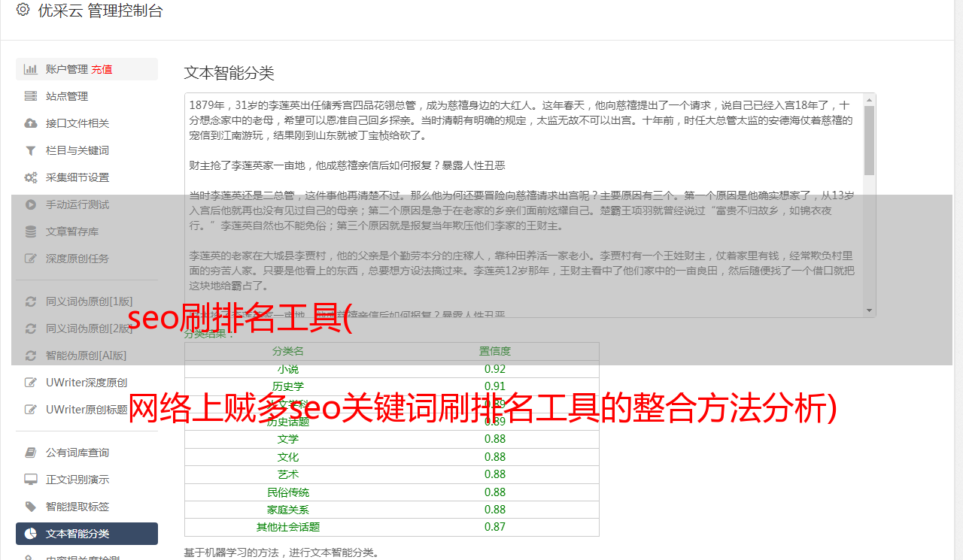Click the 0.91 confidence value
Viewport: 963px width, 560px height.
(495, 386)
